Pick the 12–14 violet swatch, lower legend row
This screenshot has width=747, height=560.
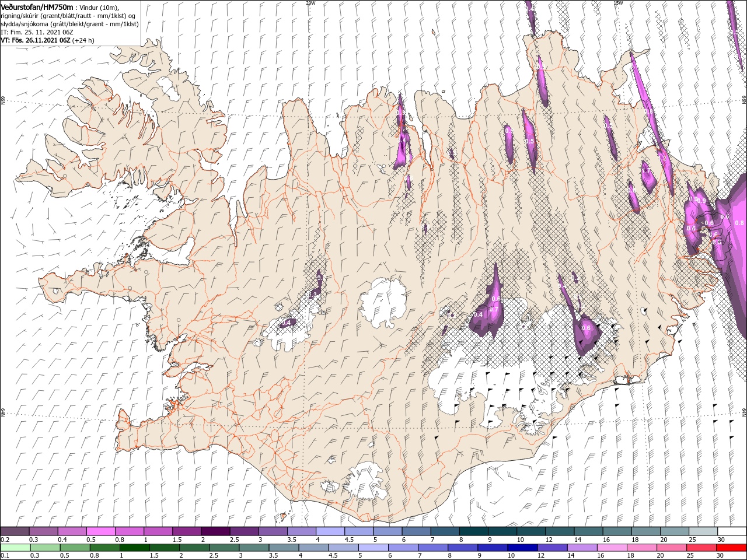[551, 548]
